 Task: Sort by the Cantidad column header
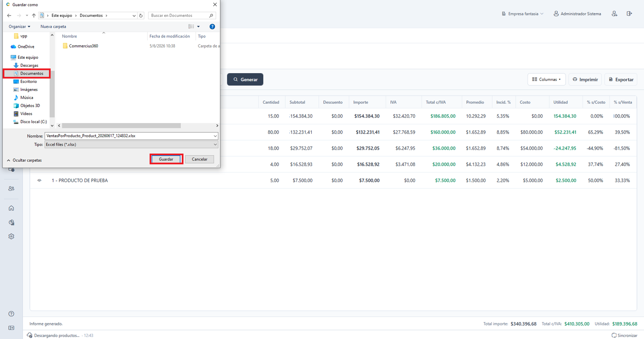click(271, 103)
